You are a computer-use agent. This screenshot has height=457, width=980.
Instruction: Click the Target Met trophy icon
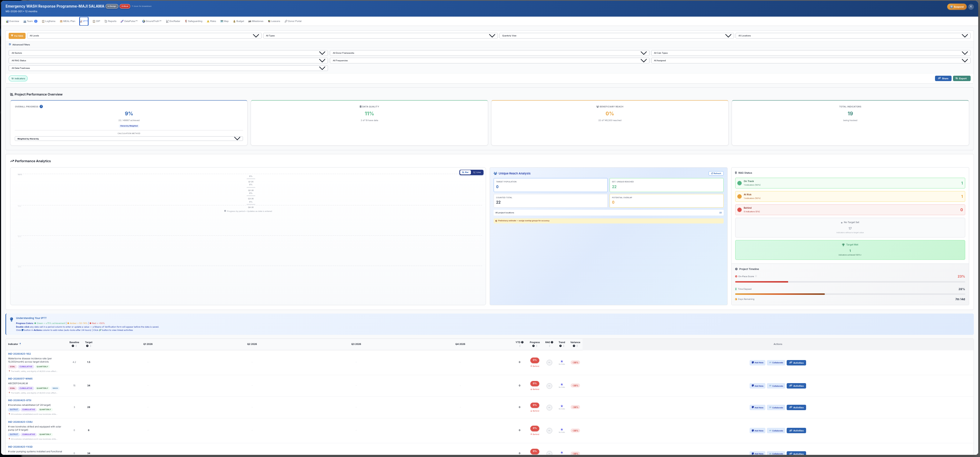click(x=843, y=245)
